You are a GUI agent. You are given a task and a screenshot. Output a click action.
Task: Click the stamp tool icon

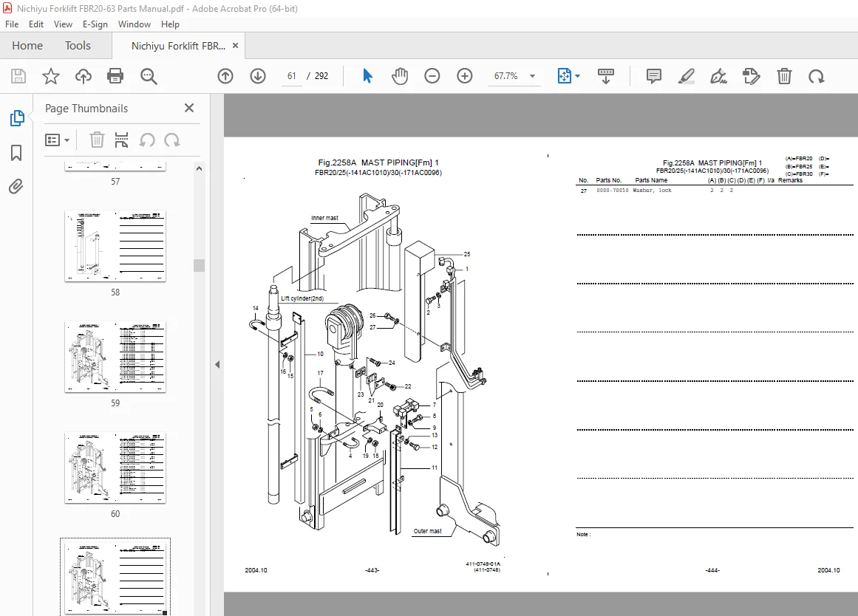pos(752,76)
